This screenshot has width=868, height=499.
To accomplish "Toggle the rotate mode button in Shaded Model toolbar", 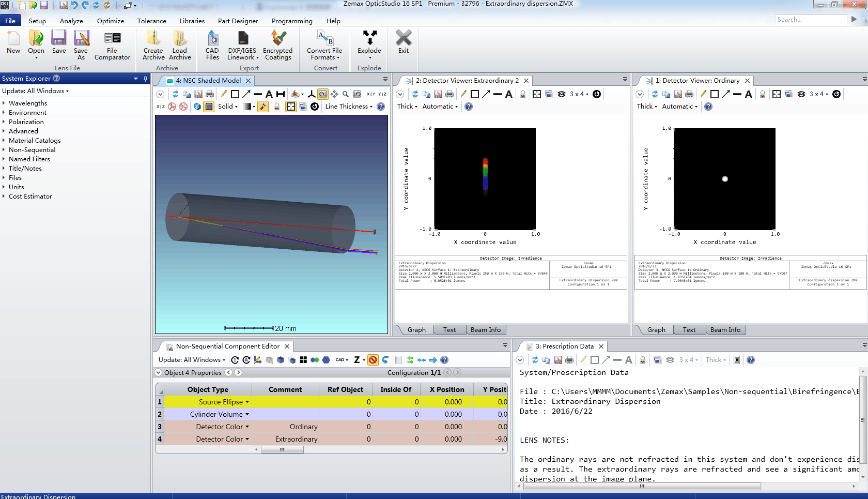I will click(x=323, y=94).
